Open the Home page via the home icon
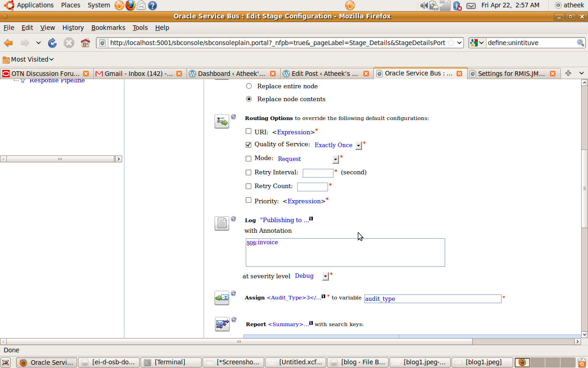Screen dimensions: 588x368 point(85,42)
